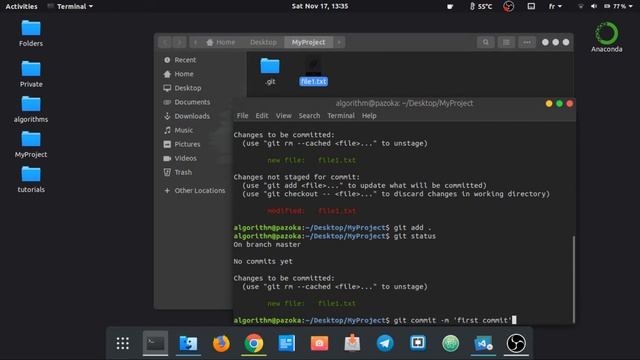Open the fr keyboard layout dropdown
This screenshot has width=640, height=360.
(555, 6)
